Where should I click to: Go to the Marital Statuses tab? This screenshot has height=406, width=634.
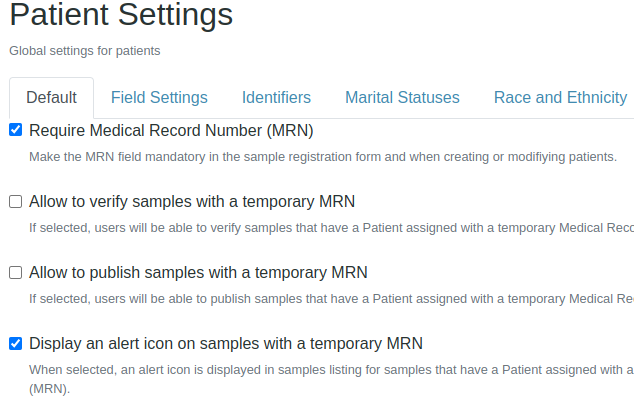(x=402, y=97)
